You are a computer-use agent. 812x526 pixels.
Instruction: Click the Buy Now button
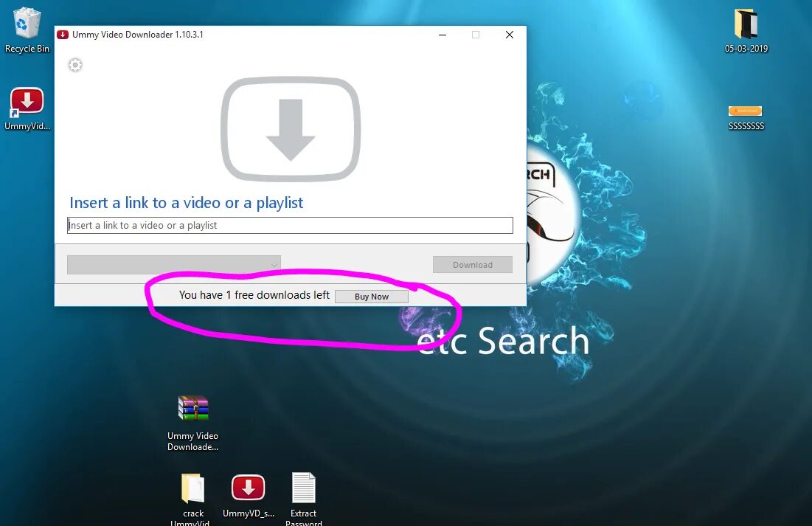[371, 297]
